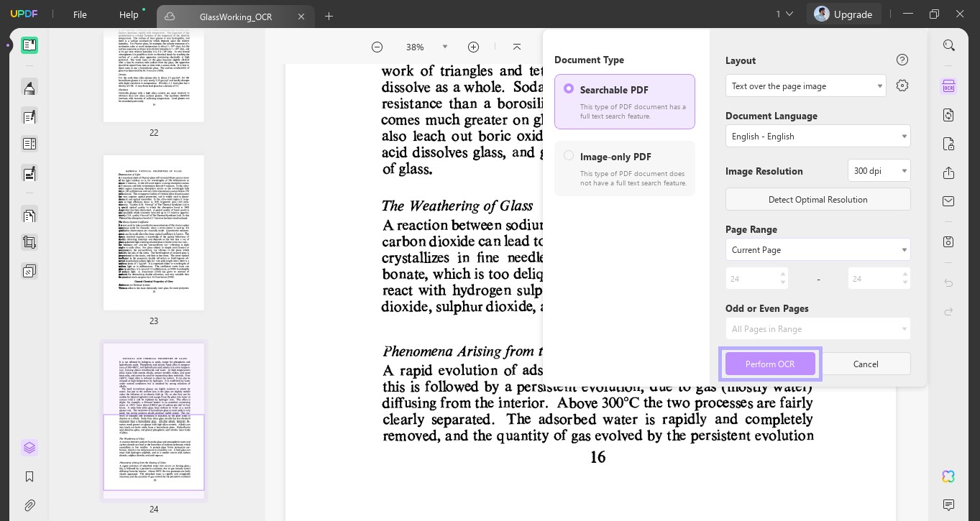Open the Help menu

(129, 14)
